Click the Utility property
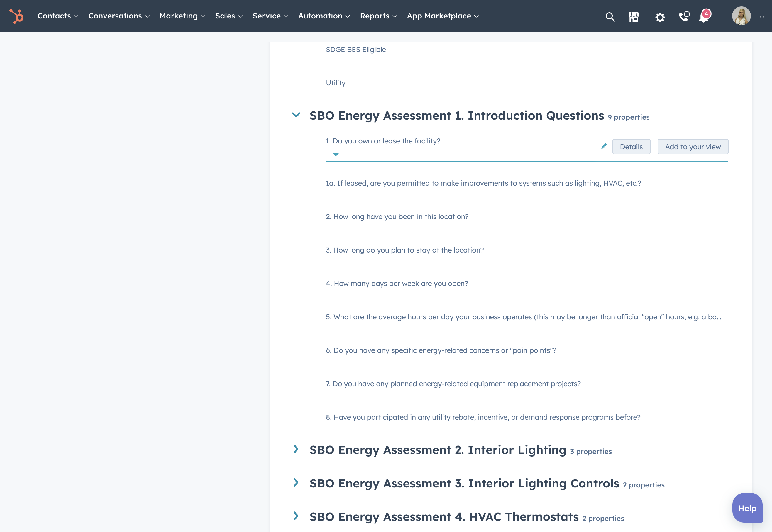The width and height of the screenshot is (772, 532). tap(336, 83)
